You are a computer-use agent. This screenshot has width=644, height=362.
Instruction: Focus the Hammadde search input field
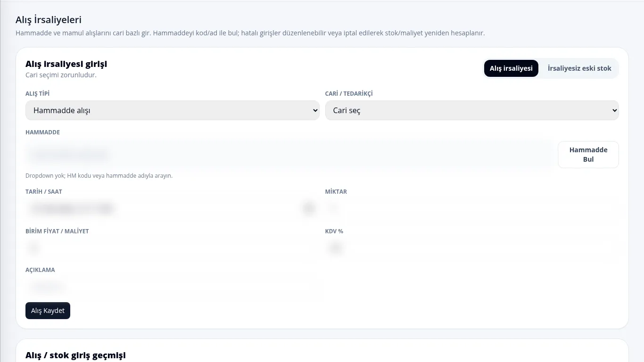coord(289,155)
